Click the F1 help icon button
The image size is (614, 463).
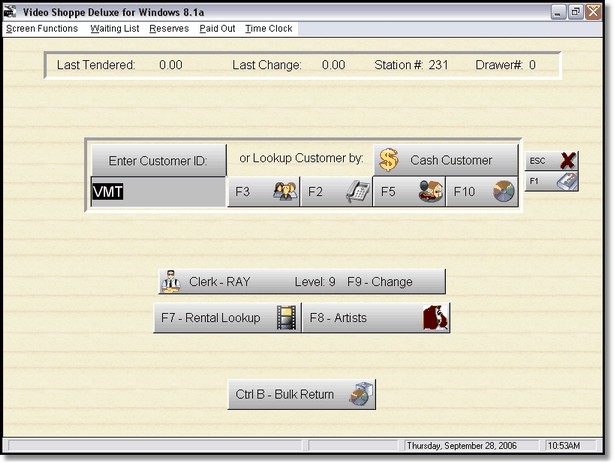click(x=551, y=181)
